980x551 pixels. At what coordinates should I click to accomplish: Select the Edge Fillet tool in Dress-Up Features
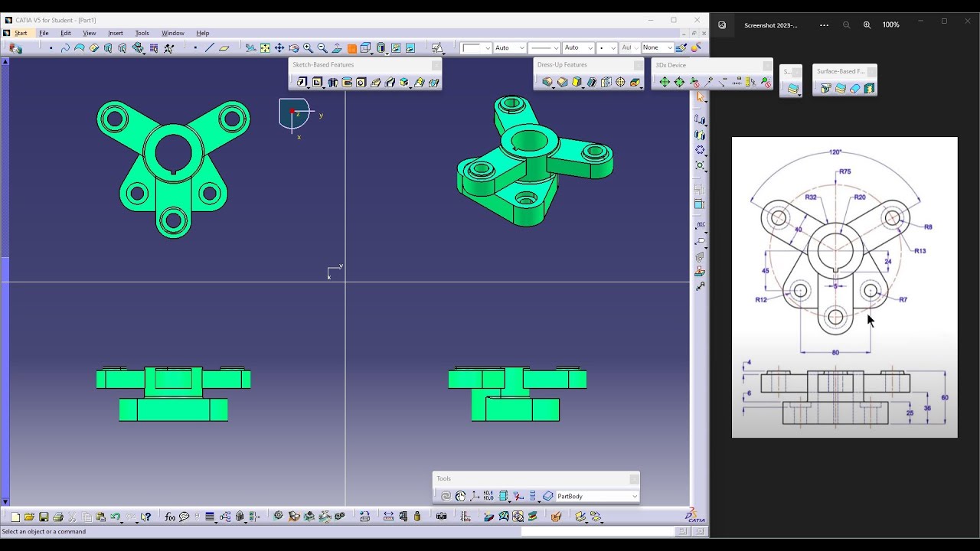pyautogui.click(x=547, y=82)
